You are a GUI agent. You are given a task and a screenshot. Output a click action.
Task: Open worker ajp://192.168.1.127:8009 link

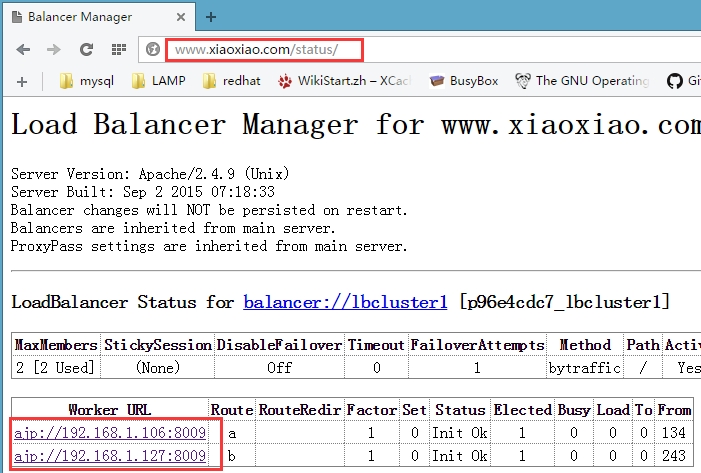(x=110, y=456)
